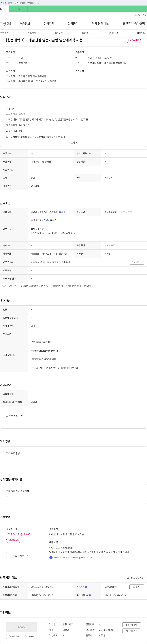Select the 포항고용센터 text
147x644 pixels.
[111, 587]
